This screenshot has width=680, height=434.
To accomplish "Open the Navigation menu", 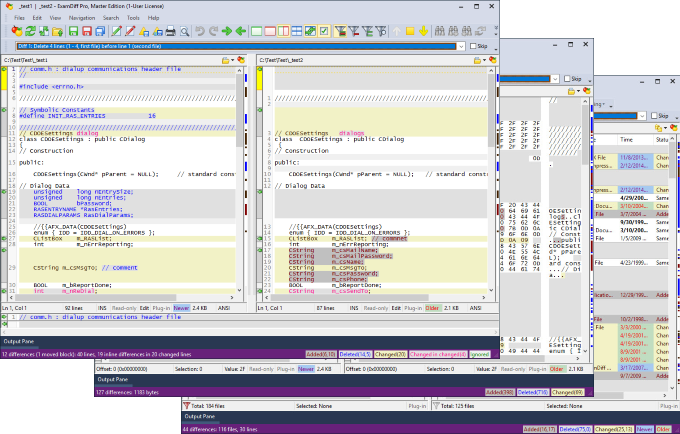I will point(83,18).
